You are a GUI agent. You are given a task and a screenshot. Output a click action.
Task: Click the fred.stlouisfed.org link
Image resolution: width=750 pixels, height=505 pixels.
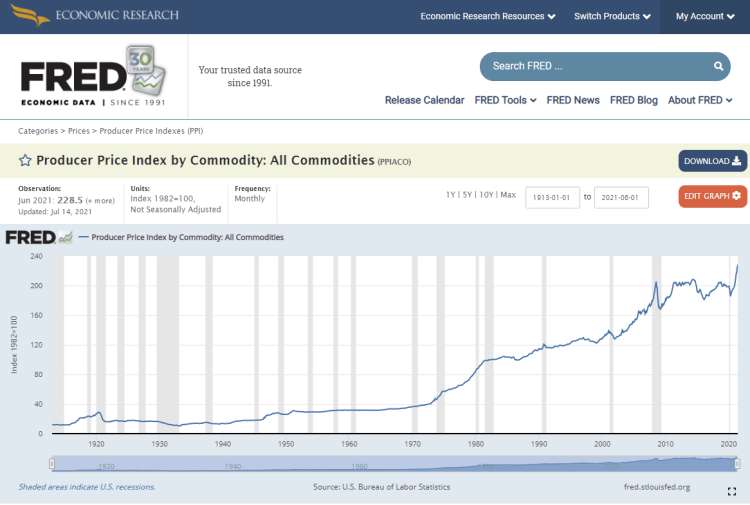(x=657, y=487)
